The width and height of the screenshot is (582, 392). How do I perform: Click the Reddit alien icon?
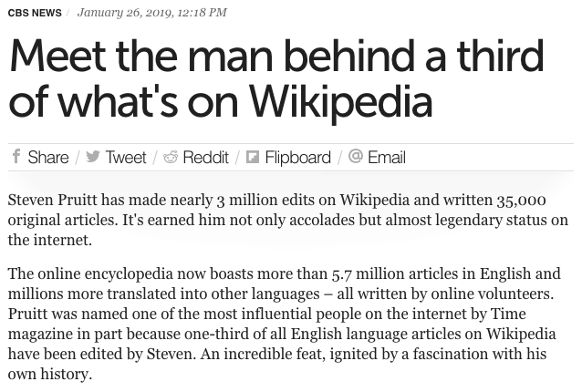(171, 157)
